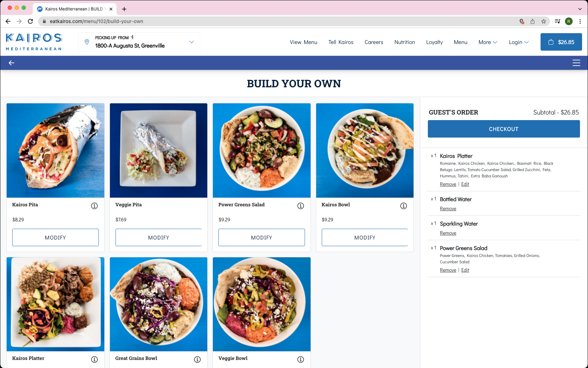Viewport: 588px width, 368px height.
Task: Click Menu in the navigation bar
Action: point(461,42)
